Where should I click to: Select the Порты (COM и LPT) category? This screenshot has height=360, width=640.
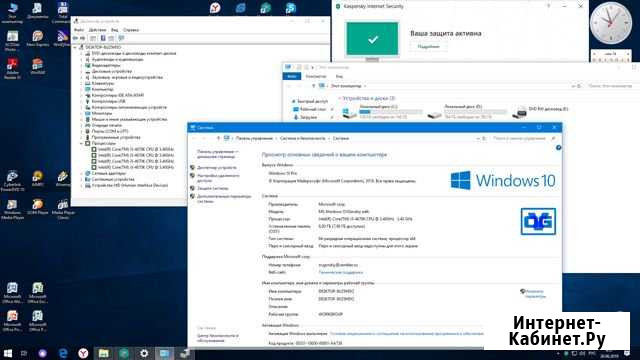pyautogui.click(x=109, y=131)
